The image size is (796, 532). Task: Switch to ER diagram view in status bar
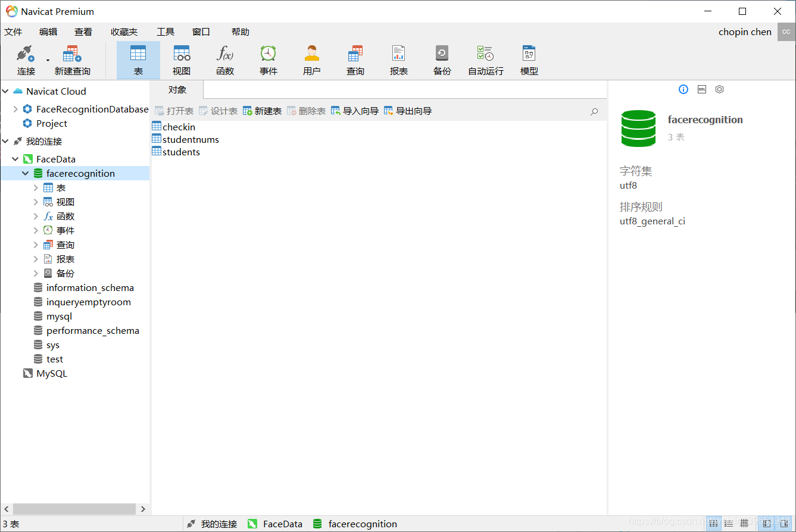point(744,523)
